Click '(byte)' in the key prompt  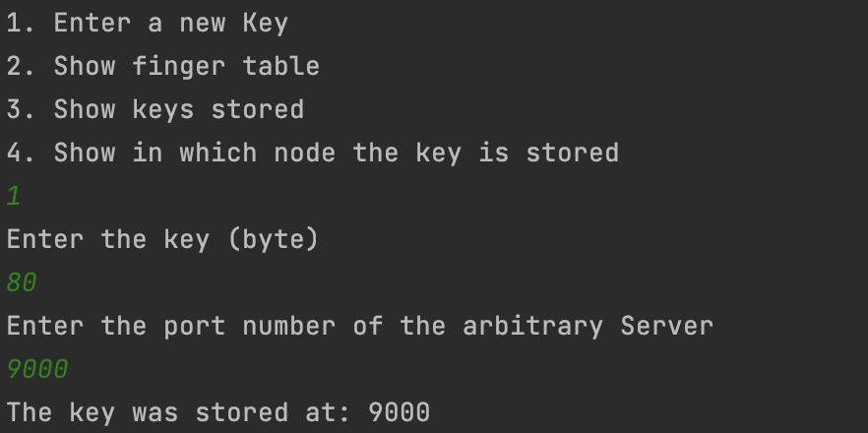(273, 240)
